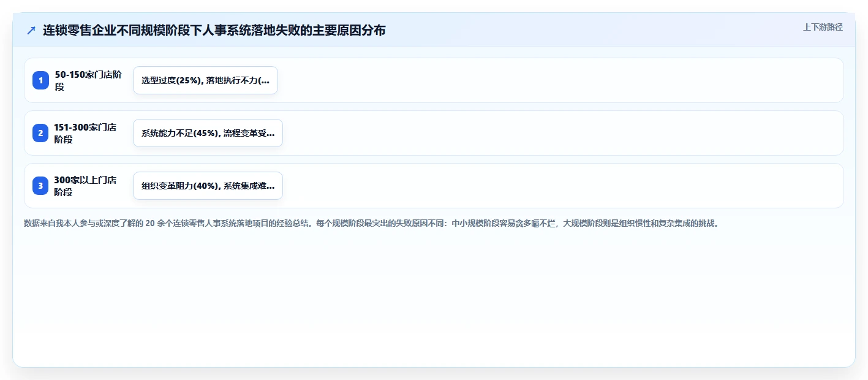Open the 选型过度(25%) reasons chip
868x380 pixels.
click(x=205, y=80)
